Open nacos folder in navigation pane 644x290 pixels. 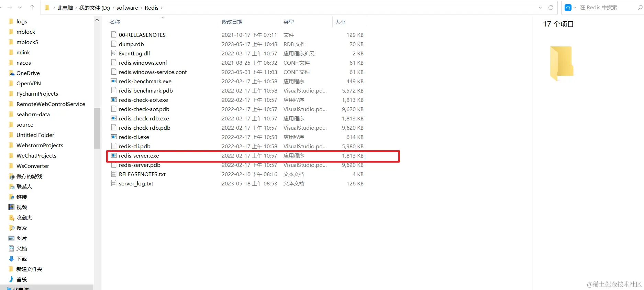click(x=24, y=63)
